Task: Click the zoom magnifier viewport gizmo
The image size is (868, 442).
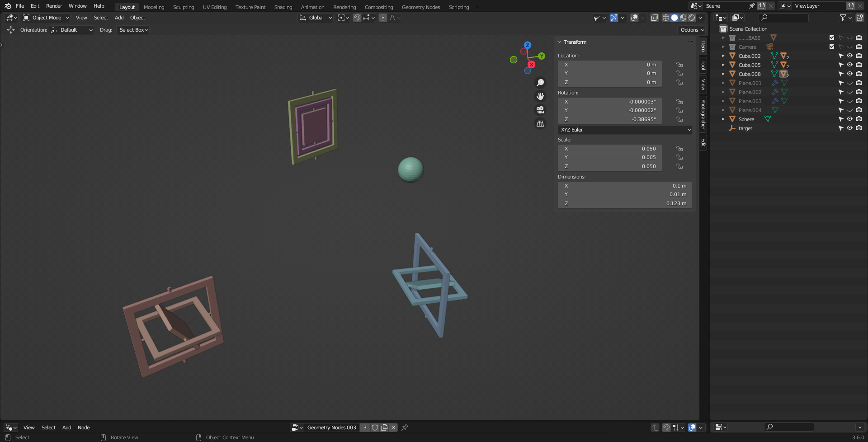Action: click(540, 83)
